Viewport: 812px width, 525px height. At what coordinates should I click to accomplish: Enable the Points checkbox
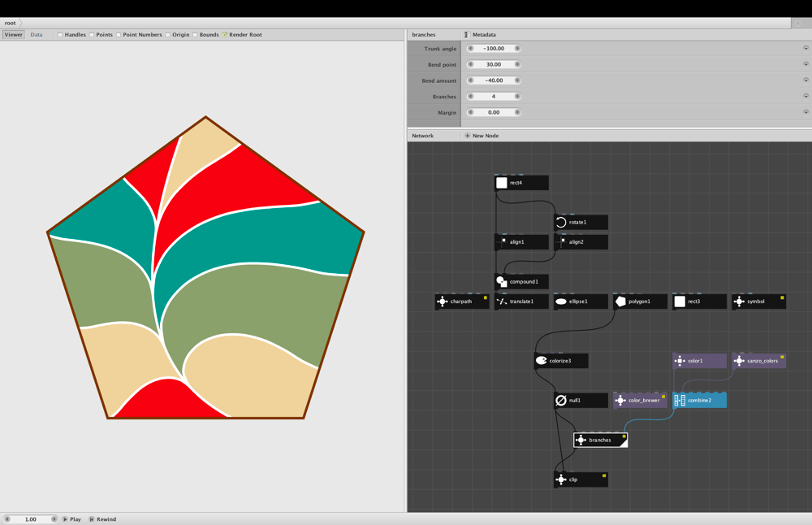coord(92,35)
